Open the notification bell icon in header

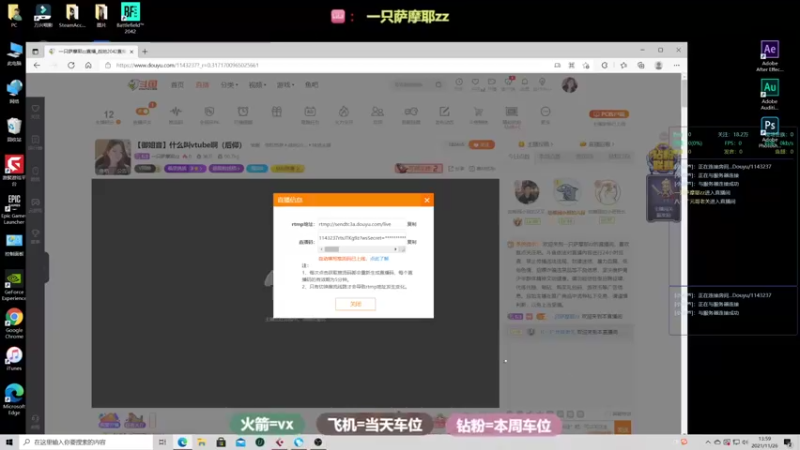[x=524, y=84]
